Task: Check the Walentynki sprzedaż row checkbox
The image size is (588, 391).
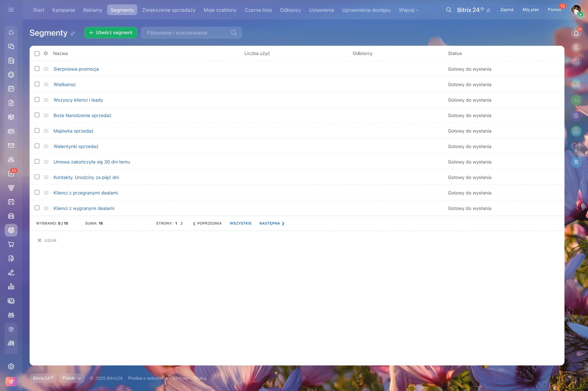Action: [x=37, y=146]
